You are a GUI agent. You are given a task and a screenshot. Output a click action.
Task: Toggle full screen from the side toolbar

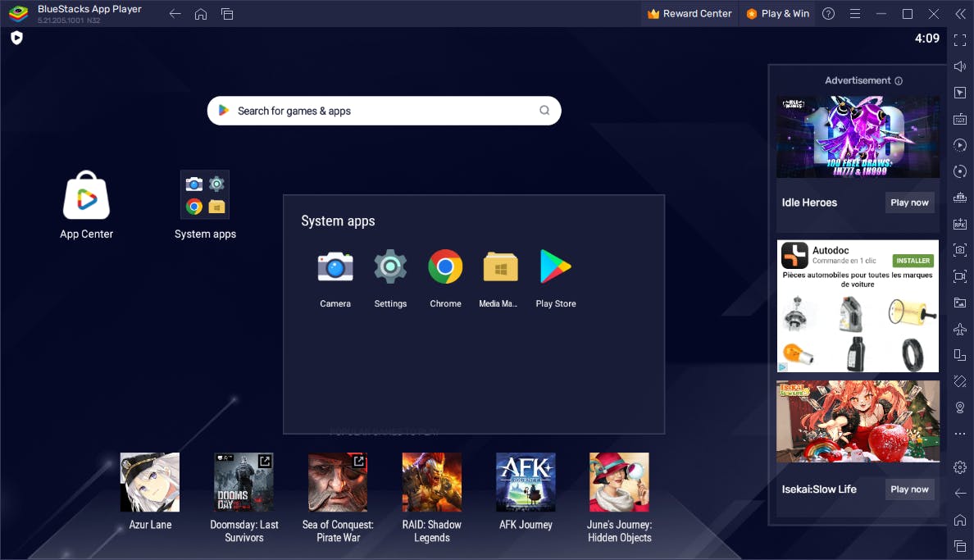960,40
